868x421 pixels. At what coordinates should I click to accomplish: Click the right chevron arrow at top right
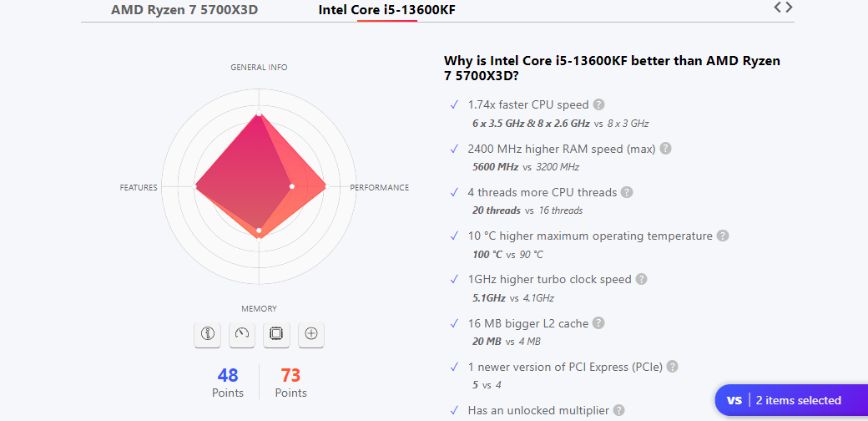(788, 8)
